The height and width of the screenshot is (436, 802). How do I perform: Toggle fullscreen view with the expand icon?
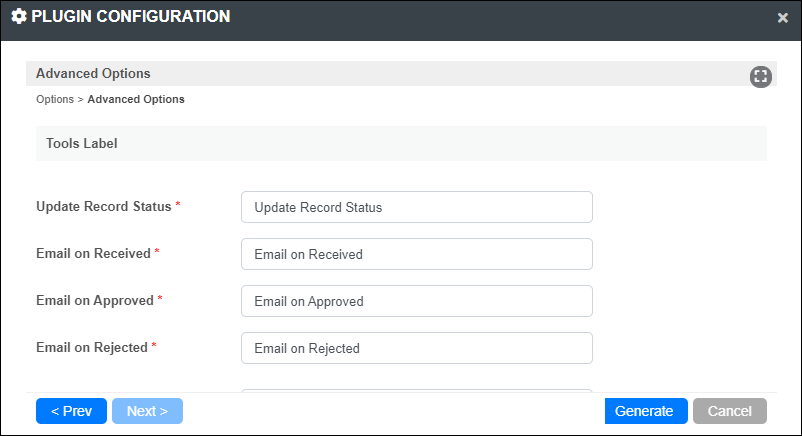pos(761,77)
